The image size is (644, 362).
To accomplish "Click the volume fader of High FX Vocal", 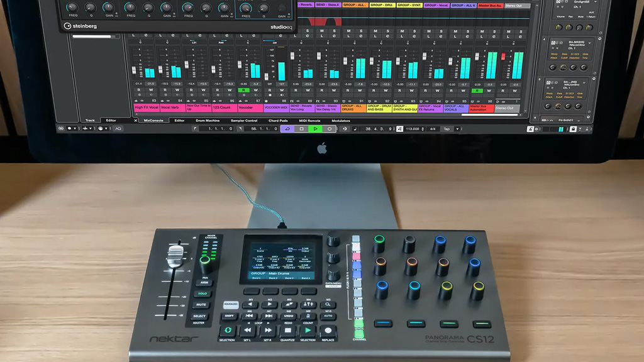I will point(134,70).
